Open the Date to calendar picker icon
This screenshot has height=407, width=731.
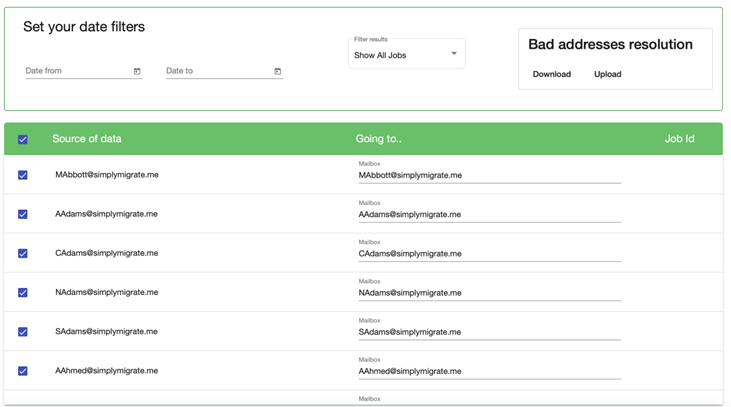point(277,72)
